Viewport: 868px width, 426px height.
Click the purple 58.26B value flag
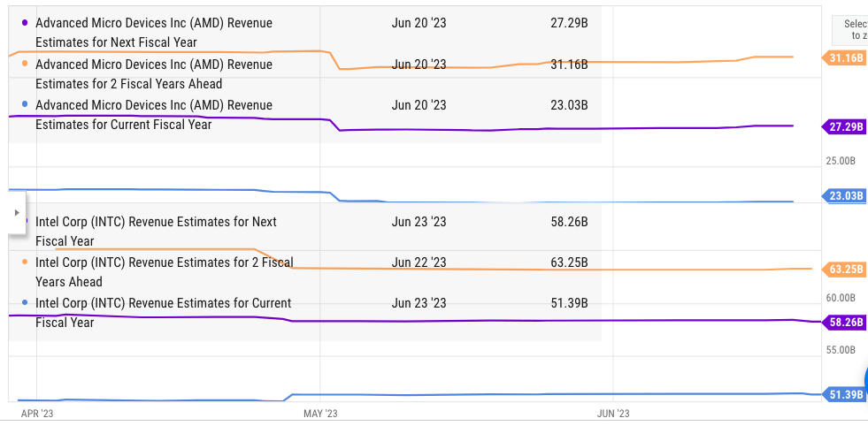click(843, 322)
